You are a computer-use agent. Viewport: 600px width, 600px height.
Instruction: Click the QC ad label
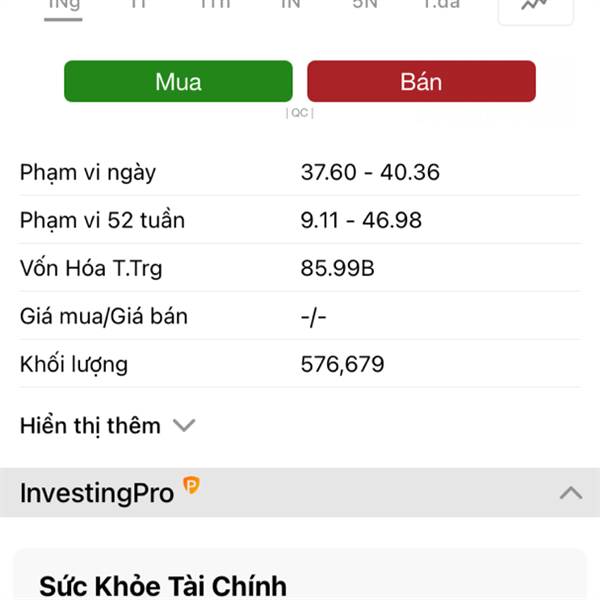(300, 113)
